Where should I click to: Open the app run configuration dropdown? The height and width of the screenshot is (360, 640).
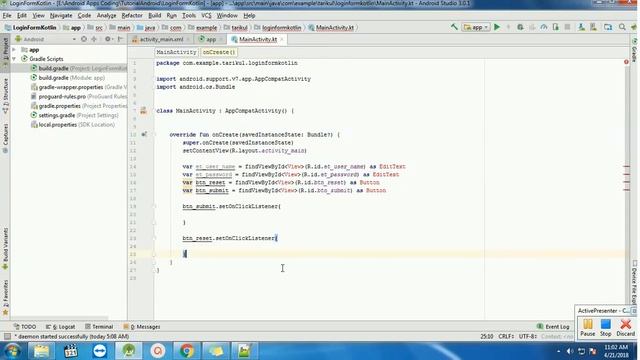476,27
